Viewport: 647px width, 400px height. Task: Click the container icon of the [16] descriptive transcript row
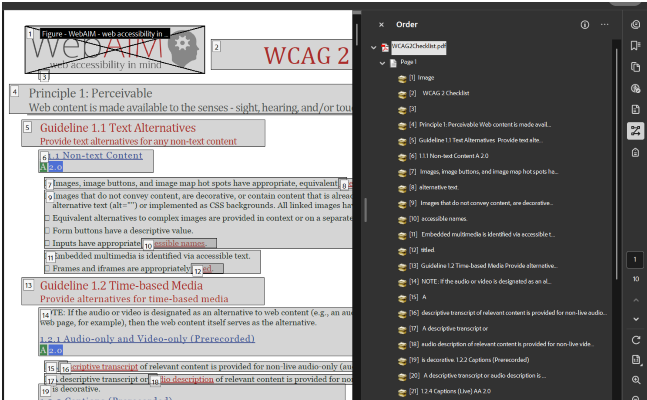click(402, 314)
